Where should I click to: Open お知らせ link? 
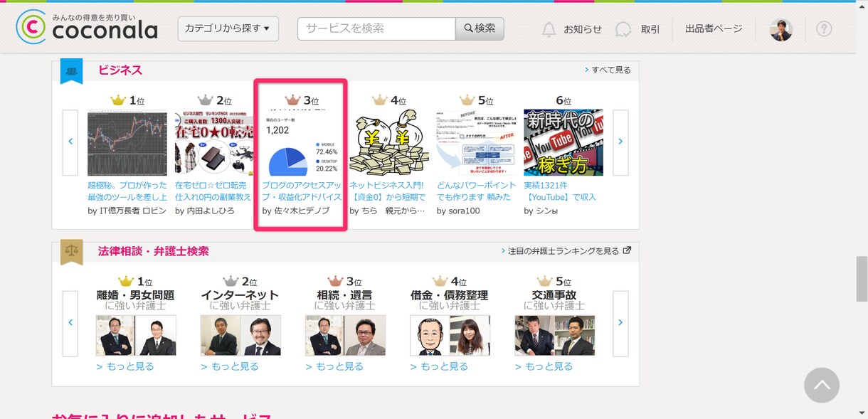pos(583,29)
